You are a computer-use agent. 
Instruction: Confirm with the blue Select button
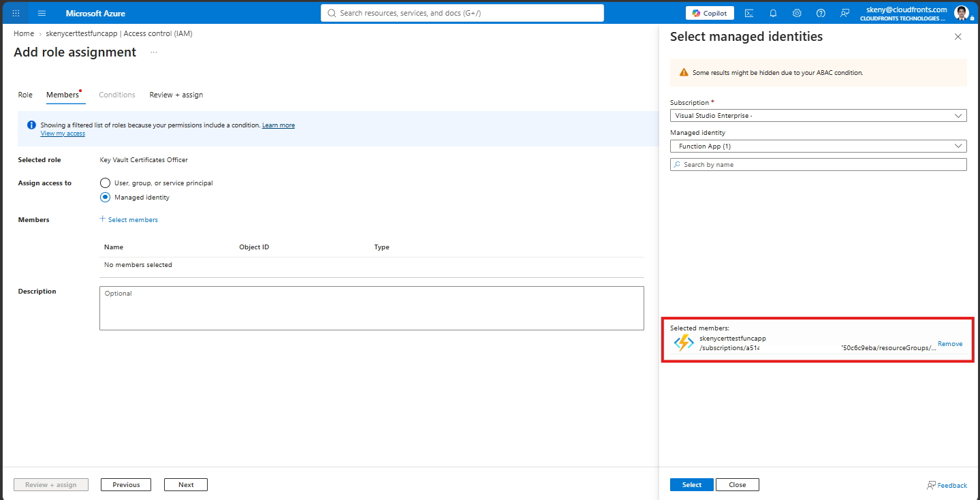pyautogui.click(x=692, y=485)
